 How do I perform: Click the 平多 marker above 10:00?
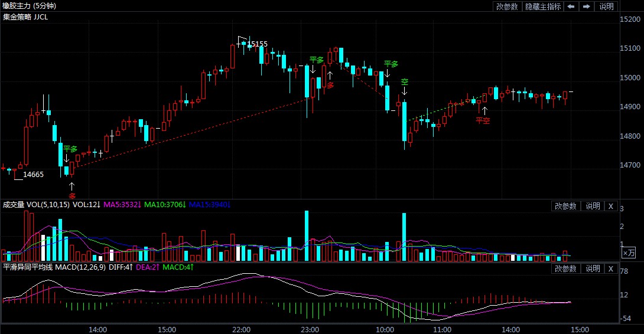(391, 64)
